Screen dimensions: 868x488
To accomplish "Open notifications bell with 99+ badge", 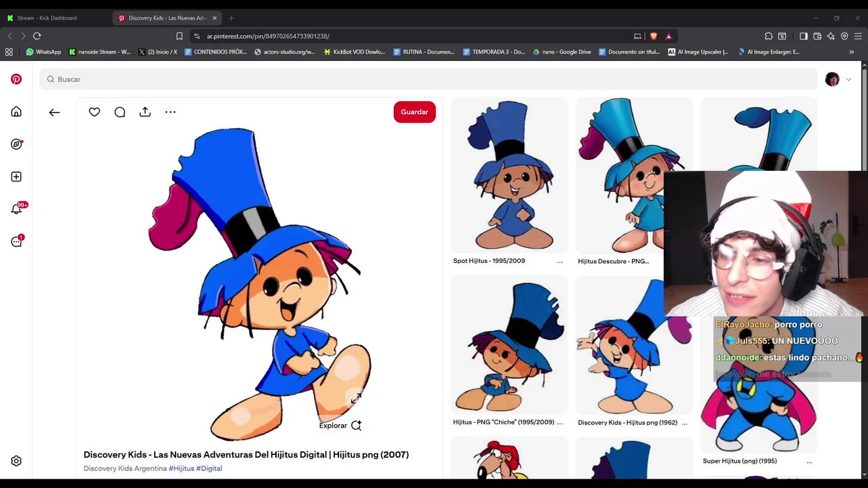I will coord(16,209).
